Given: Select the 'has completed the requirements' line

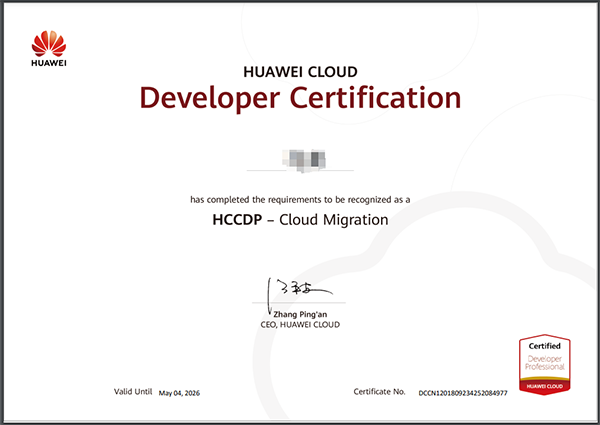Looking at the screenshot, I should click(x=300, y=199).
